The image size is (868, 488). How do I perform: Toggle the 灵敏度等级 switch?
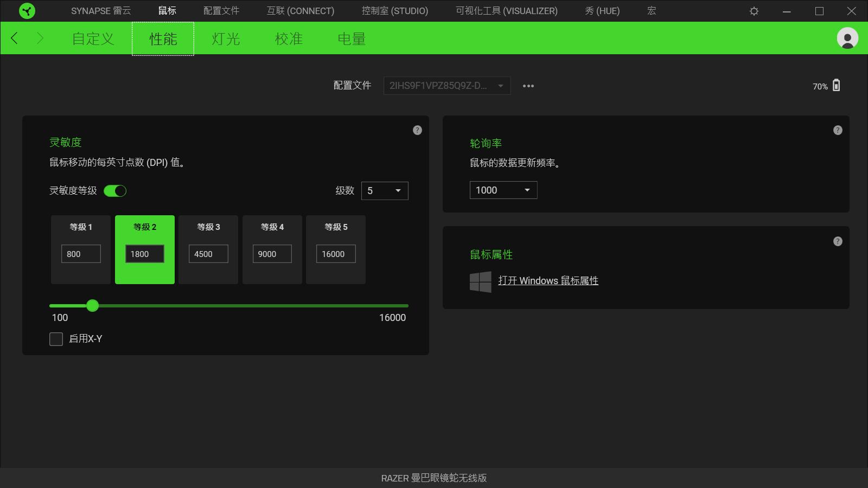(x=115, y=191)
